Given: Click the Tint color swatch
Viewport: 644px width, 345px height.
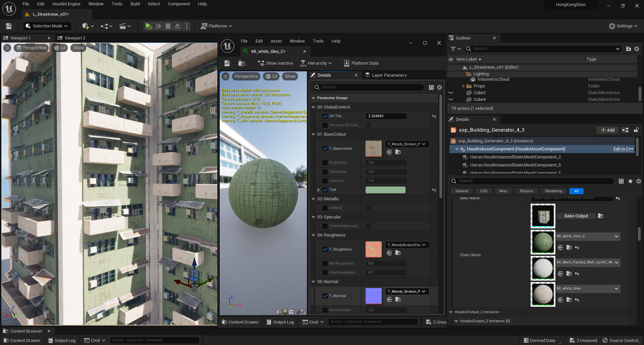Looking at the screenshot, I should 385,190.
